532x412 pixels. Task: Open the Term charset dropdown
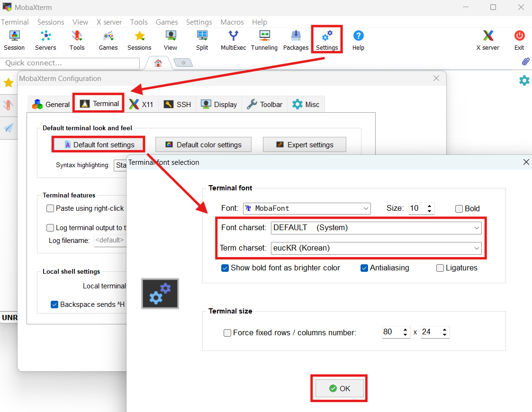click(376, 248)
